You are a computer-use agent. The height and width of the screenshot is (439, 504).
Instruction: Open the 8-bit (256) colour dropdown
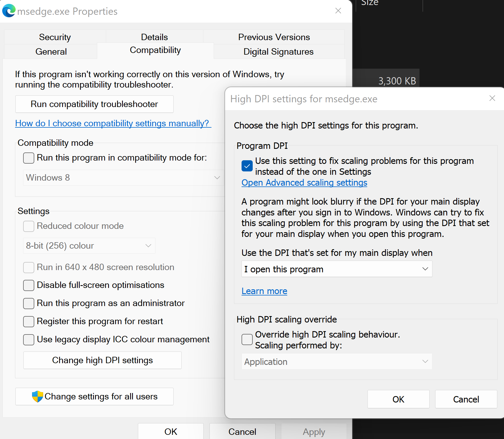point(89,246)
